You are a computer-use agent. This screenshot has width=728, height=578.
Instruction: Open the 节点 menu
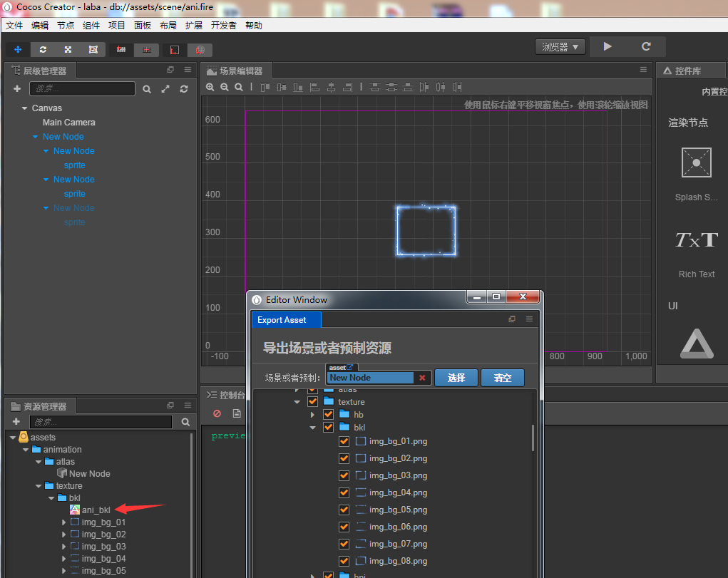click(65, 25)
